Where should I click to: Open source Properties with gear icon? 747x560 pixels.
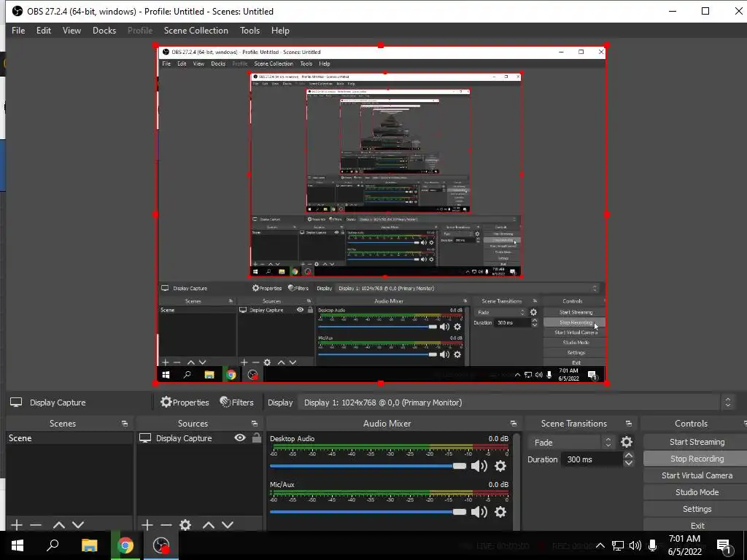pos(185,402)
